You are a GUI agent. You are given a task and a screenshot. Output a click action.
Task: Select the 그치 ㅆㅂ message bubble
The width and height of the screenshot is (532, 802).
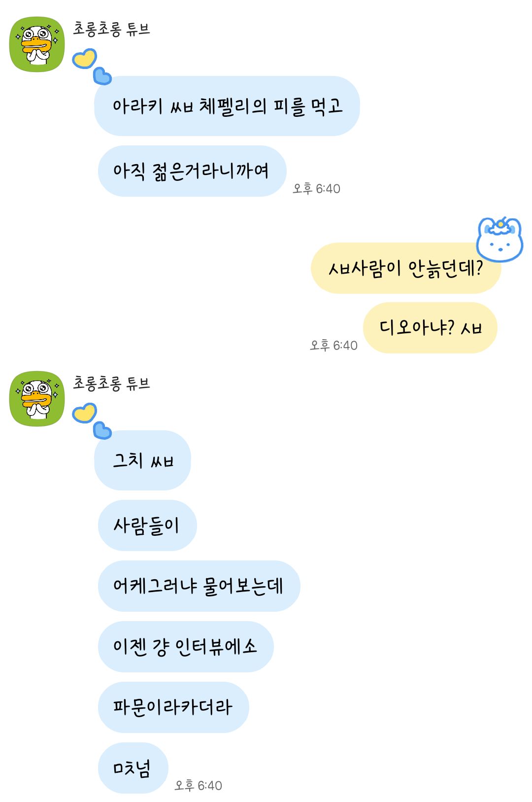(x=142, y=460)
